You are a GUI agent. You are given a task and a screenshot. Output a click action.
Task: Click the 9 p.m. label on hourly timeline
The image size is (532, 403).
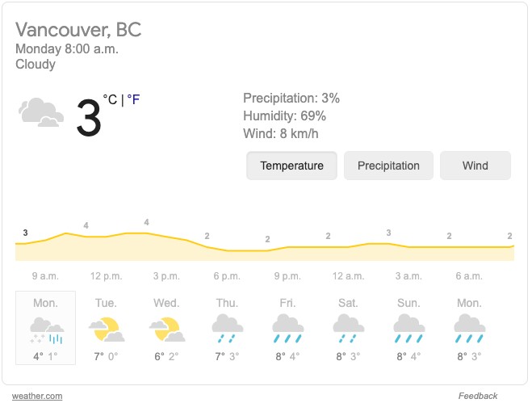pyautogui.click(x=287, y=276)
